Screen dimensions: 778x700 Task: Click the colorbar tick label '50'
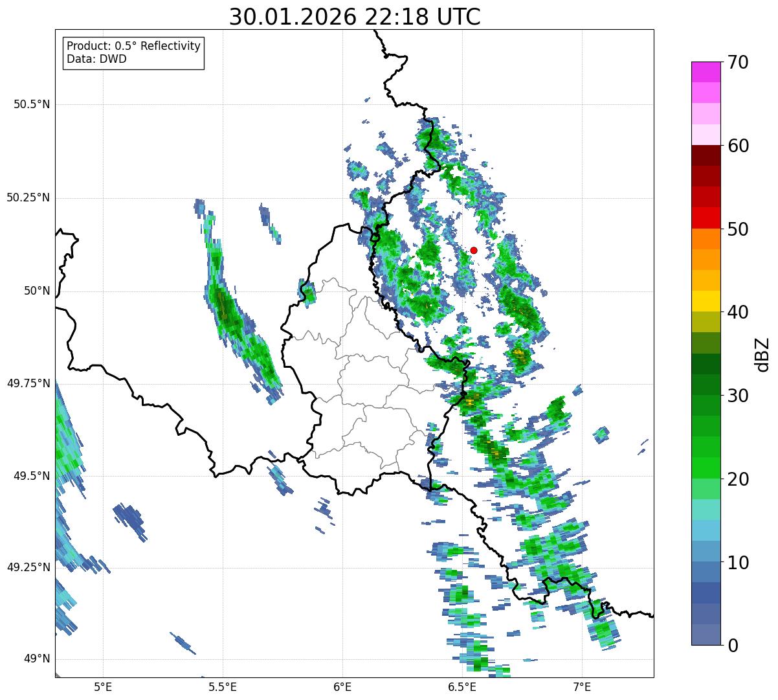738,229
